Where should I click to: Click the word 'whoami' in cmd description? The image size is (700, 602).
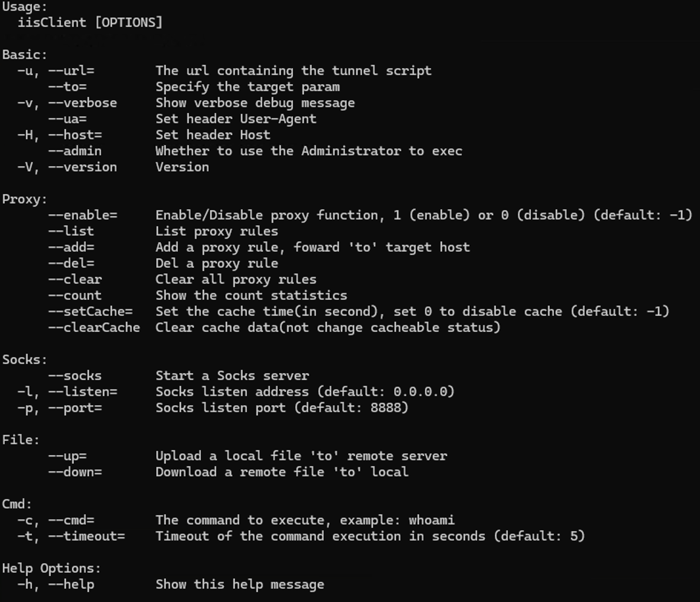click(x=431, y=520)
